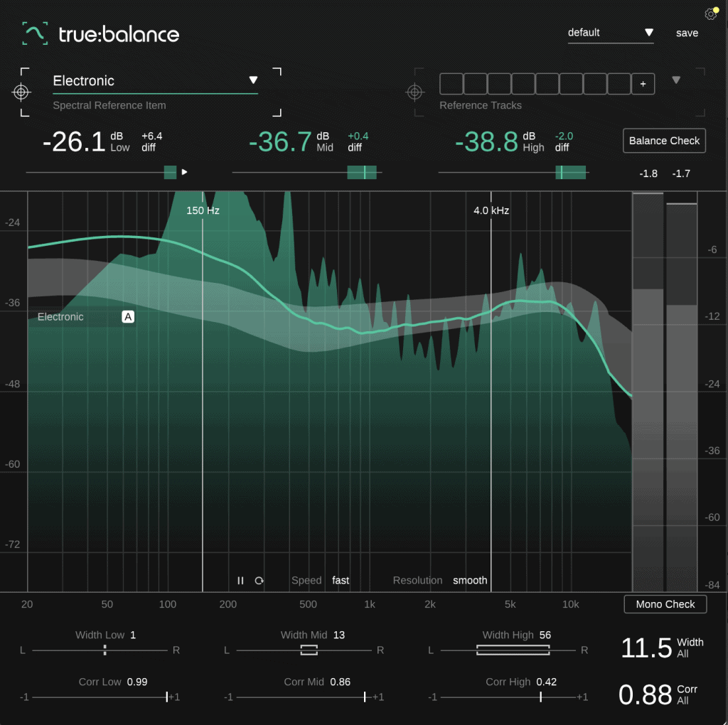Toggle the Resolution setting from smooth
This screenshot has height=725, width=728.
point(470,580)
